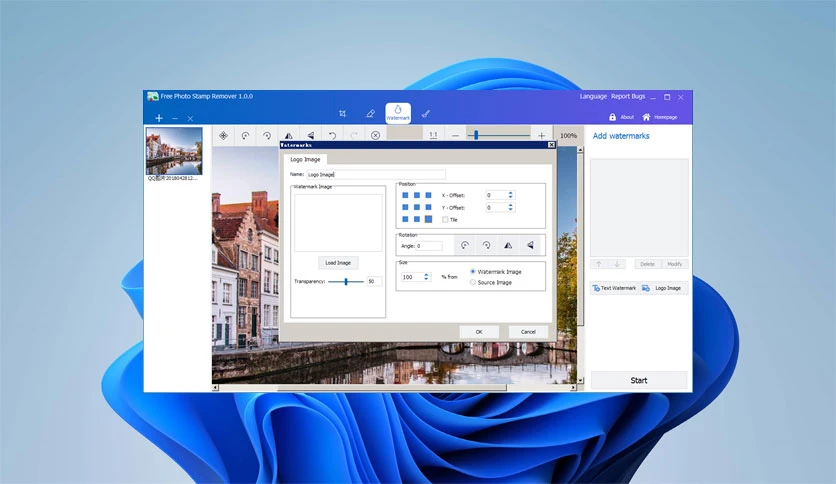The width and height of the screenshot is (836, 484).
Task: Click the circled X cancel icon in the toolbar
Action: pyautogui.click(x=375, y=135)
